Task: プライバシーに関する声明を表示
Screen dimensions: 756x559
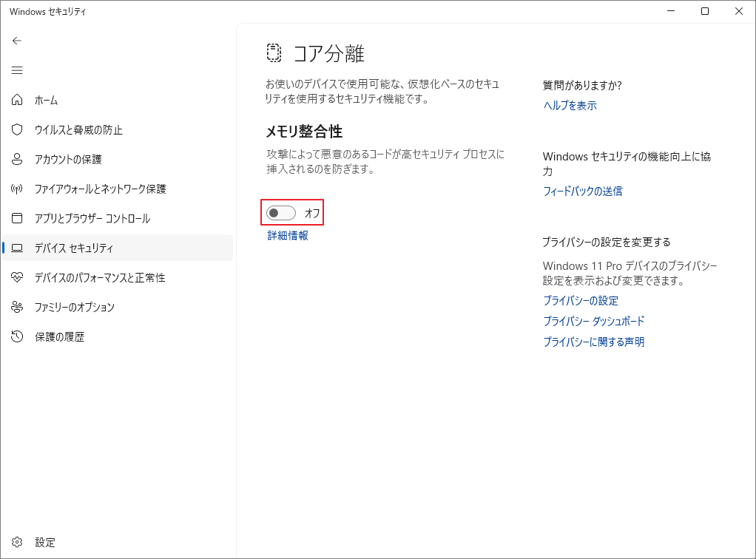Action: pyautogui.click(x=594, y=342)
